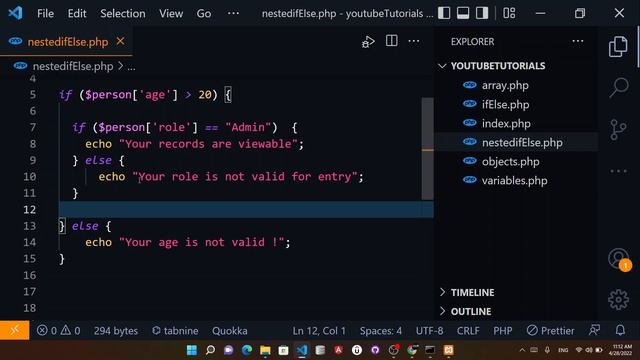Toggle bottom panel layout icon
Screen dimensions: 640x360
pos(463,13)
